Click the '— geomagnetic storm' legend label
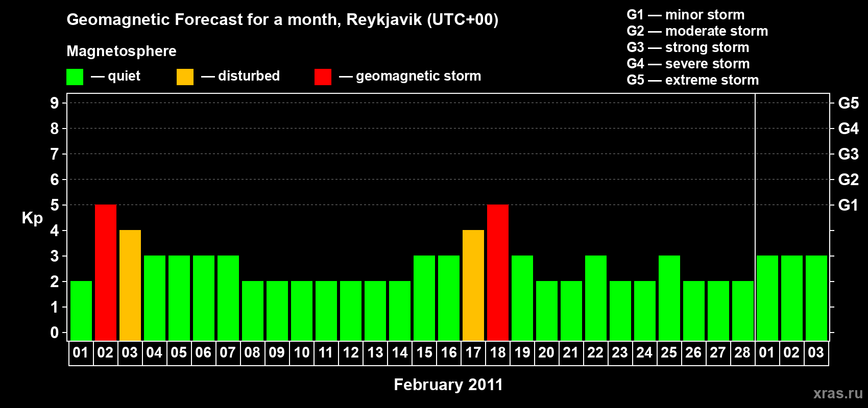The image size is (868, 408). coord(410,76)
